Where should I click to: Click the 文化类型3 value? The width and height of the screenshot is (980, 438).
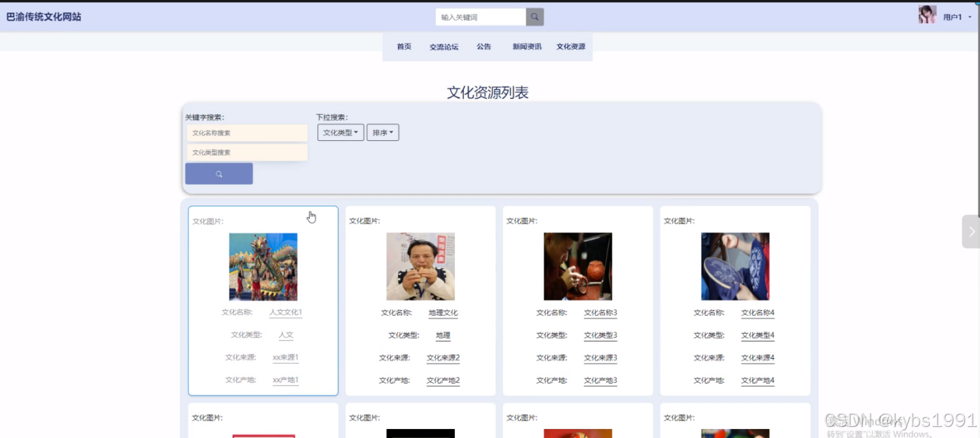pos(601,336)
